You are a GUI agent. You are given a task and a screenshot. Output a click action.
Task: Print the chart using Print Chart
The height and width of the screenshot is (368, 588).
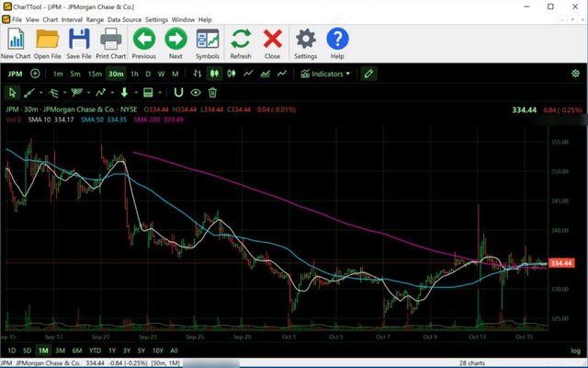point(110,43)
